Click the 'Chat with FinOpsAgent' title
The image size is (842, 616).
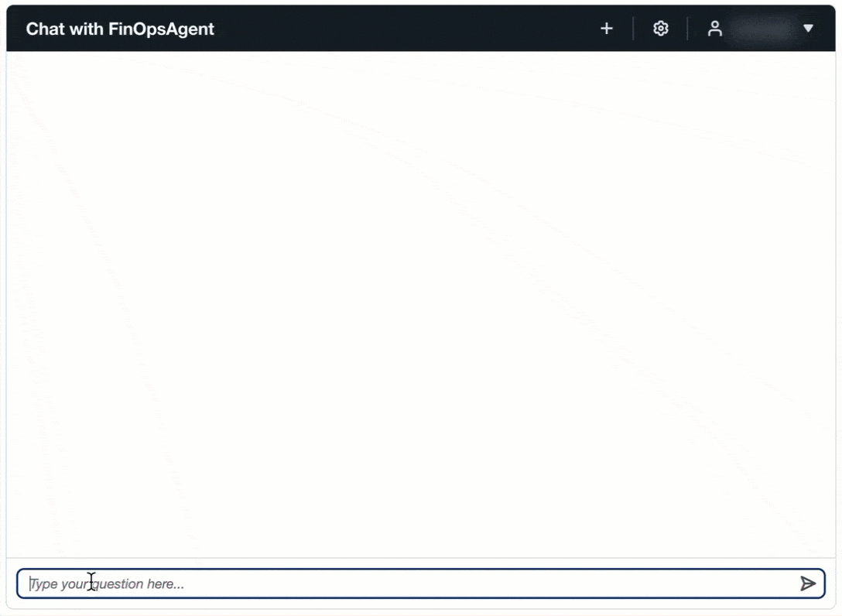pos(120,29)
